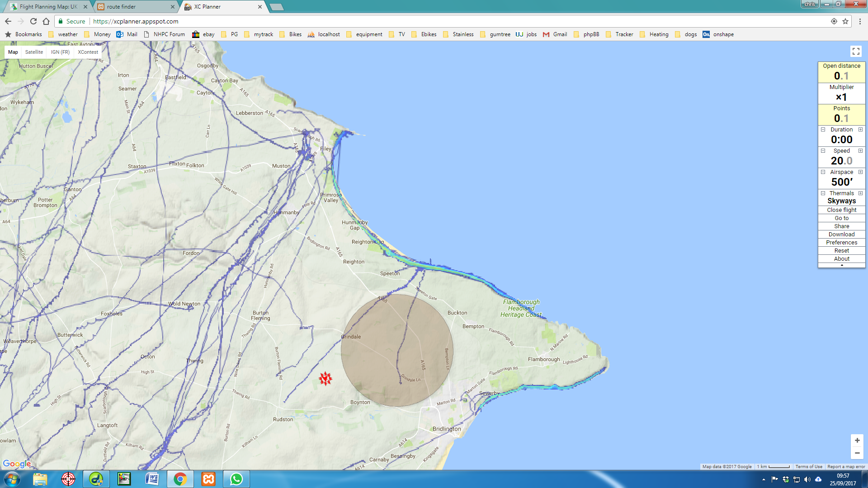
Task: Decrease Duration with minus button
Action: [823, 130]
